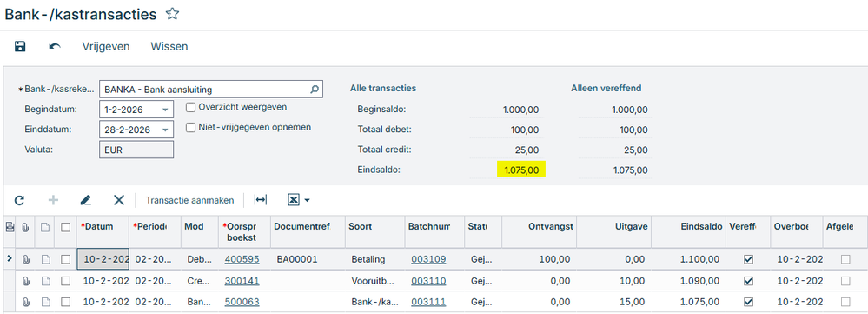Toggle the Afgeletterd checkbox in the 003109 row
The image size is (868, 314).
point(845,259)
